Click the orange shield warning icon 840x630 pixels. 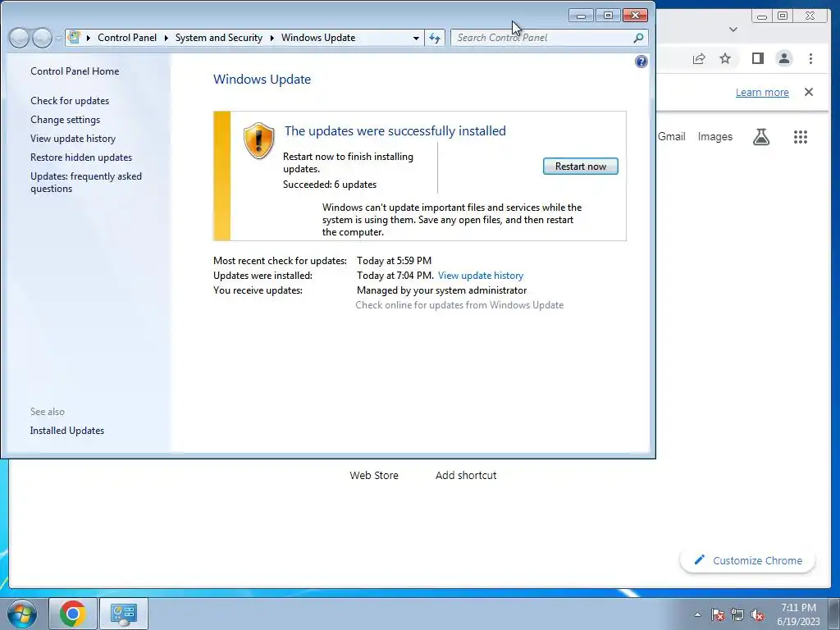(258, 140)
